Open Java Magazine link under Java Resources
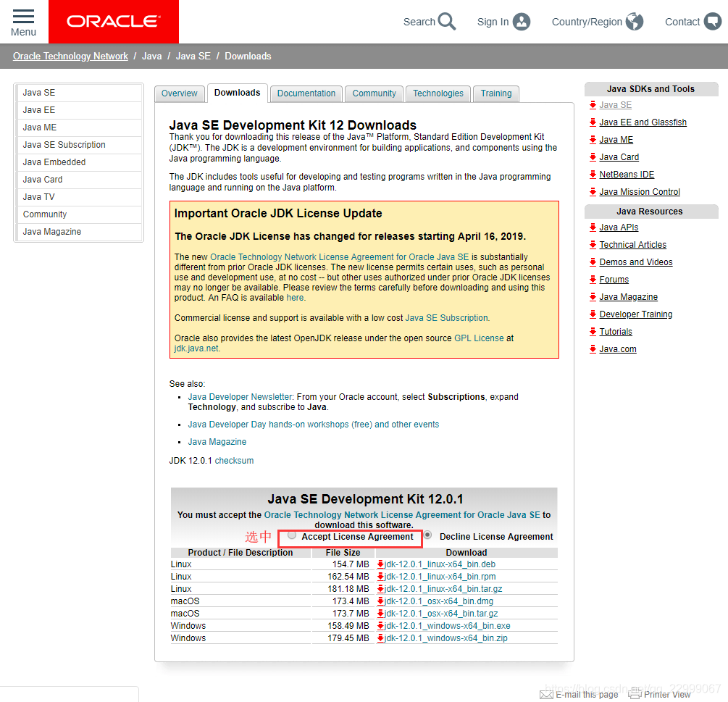The height and width of the screenshot is (702, 728). click(x=628, y=297)
